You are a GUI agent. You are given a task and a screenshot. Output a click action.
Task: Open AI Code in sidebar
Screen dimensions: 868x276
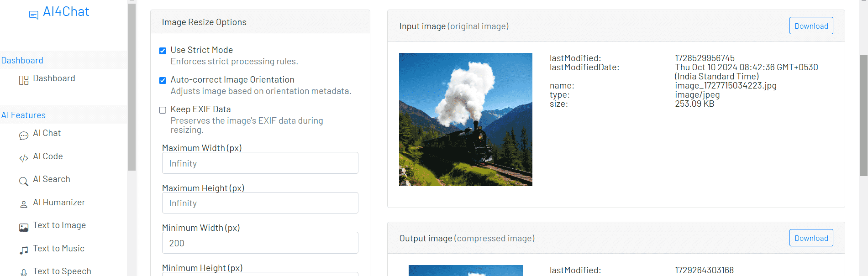(47, 156)
